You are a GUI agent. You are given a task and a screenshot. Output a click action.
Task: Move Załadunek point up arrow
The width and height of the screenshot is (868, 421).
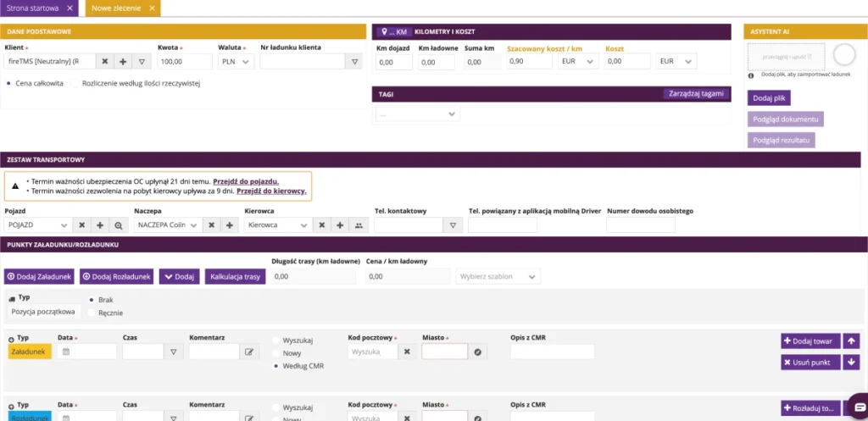click(851, 341)
